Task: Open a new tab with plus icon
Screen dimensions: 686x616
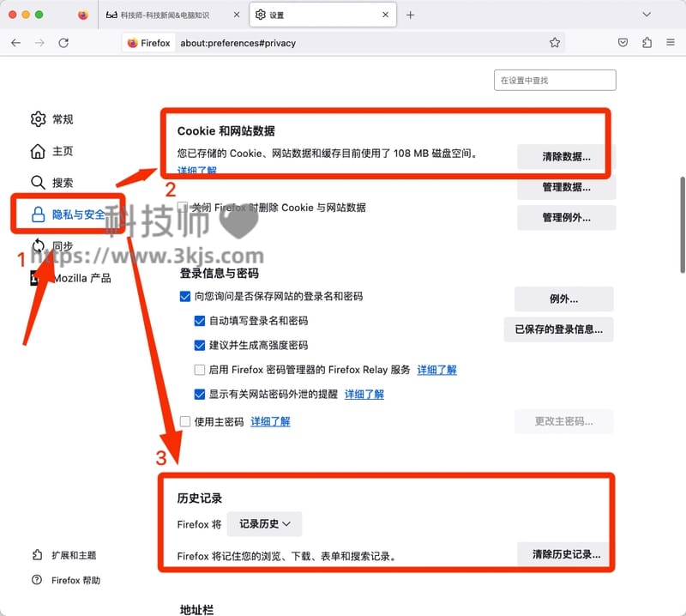Action: tap(410, 15)
